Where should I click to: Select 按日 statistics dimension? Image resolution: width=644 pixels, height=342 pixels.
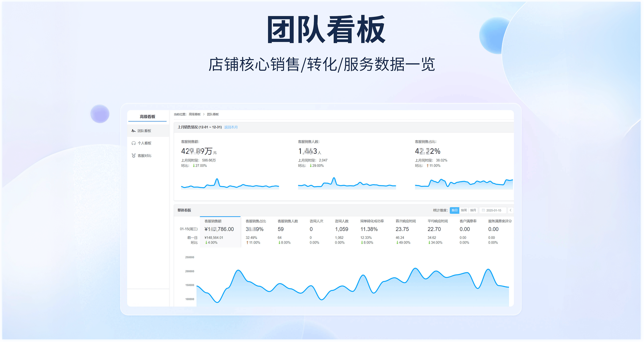tap(454, 210)
